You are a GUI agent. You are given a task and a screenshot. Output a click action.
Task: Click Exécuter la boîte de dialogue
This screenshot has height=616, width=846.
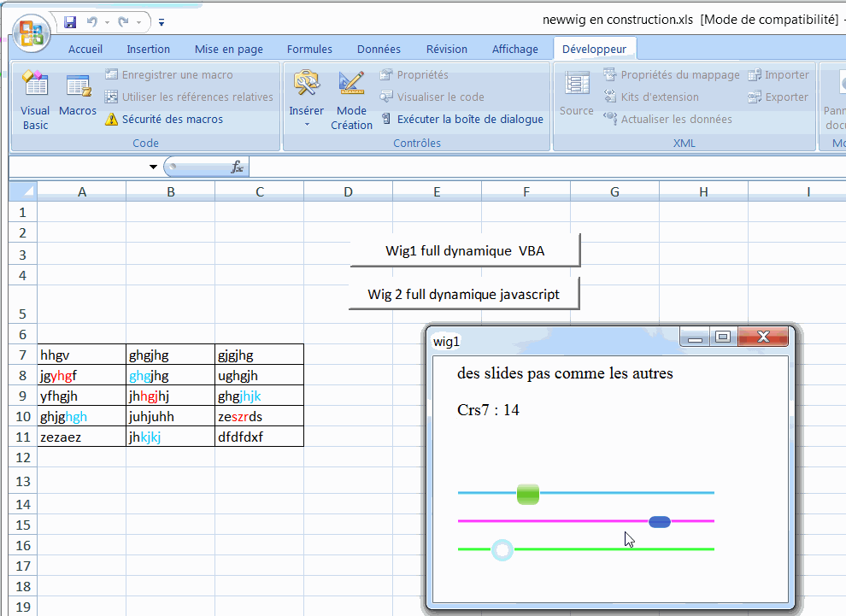click(462, 119)
